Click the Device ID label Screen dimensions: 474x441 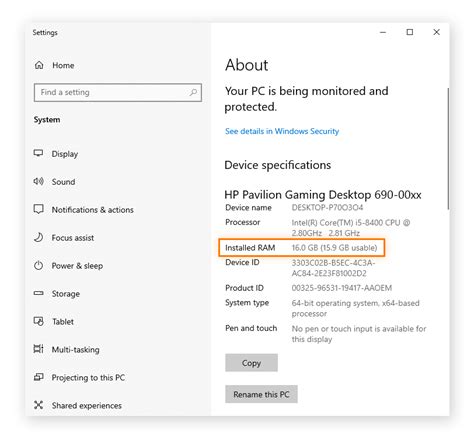coord(242,263)
